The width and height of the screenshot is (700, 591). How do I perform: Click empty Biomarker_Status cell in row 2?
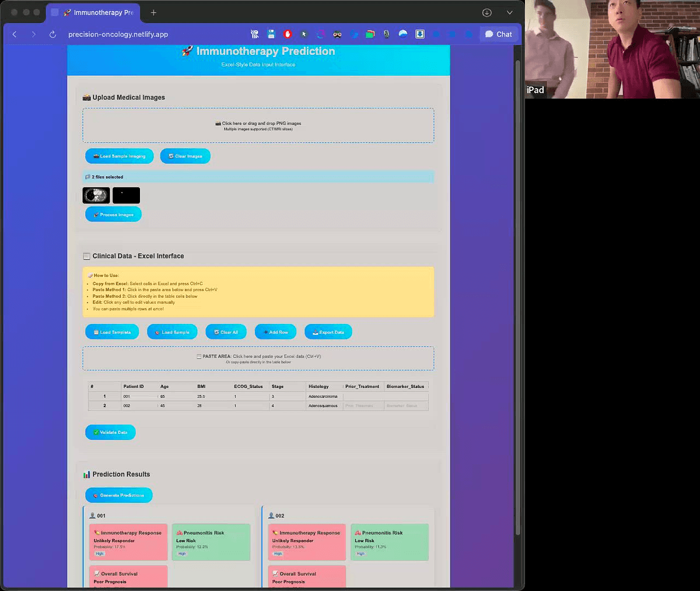click(406, 405)
